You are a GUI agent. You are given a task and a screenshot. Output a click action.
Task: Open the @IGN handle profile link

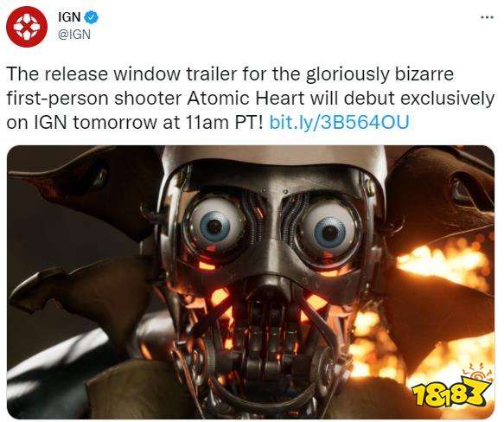pos(74,34)
